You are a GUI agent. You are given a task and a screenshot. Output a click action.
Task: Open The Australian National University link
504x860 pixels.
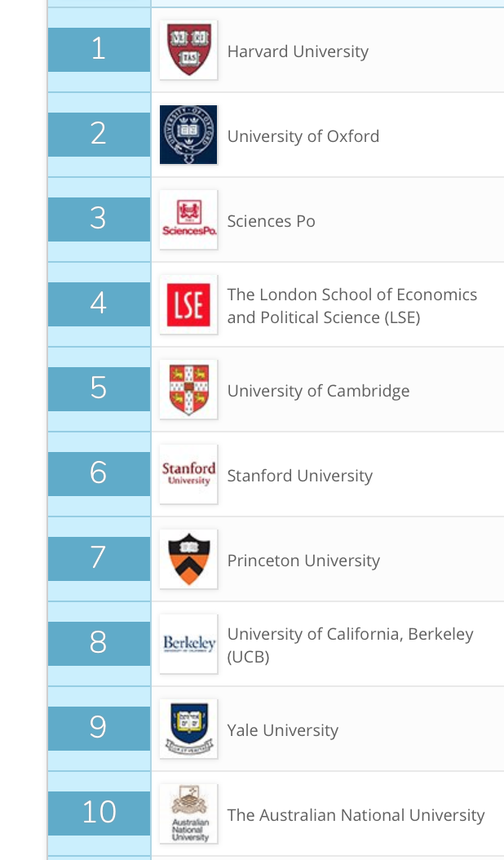tap(356, 815)
